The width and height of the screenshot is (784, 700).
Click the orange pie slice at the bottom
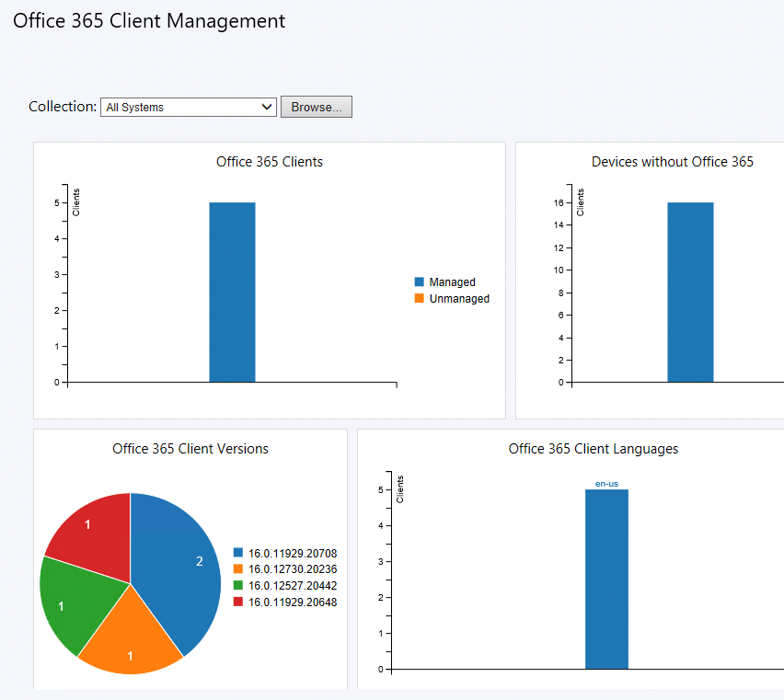coord(132,639)
